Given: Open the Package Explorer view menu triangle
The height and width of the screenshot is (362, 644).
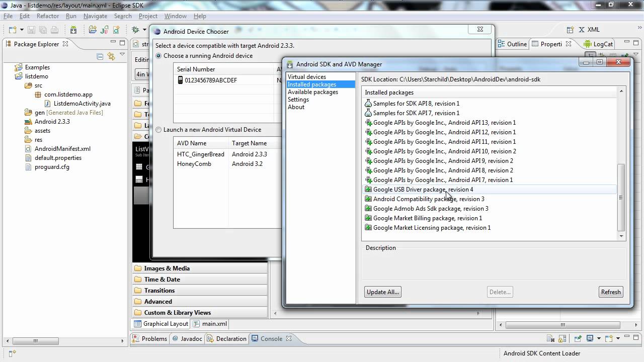Looking at the screenshot, I should (x=122, y=54).
